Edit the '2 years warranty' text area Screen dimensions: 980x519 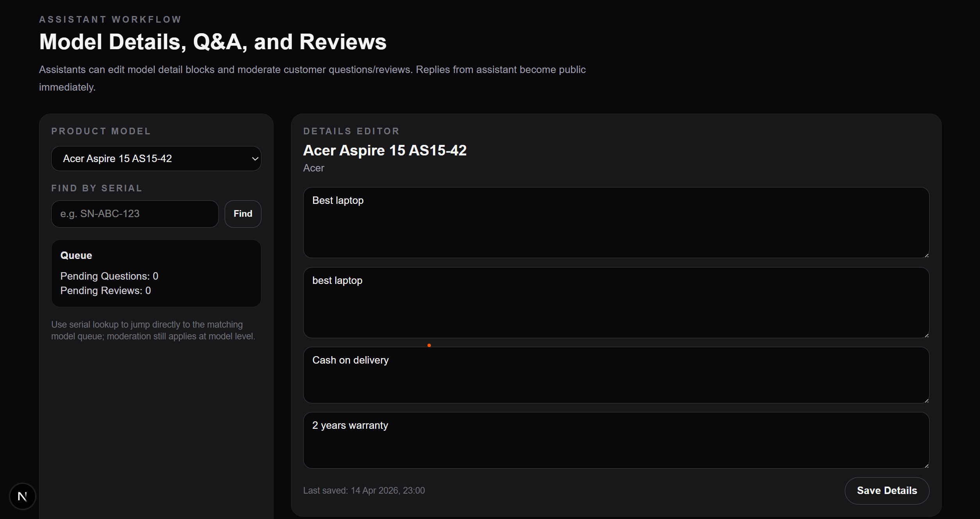pyautogui.click(x=616, y=440)
